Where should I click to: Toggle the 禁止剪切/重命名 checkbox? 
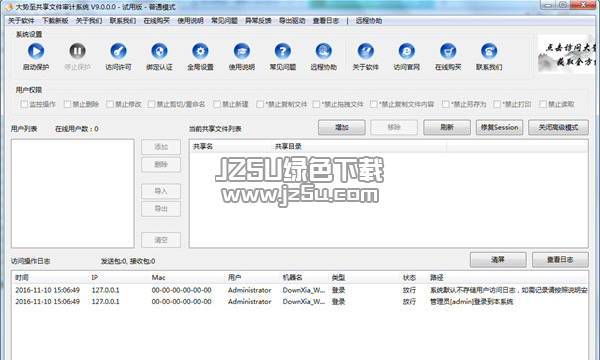click(x=152, y=104)
